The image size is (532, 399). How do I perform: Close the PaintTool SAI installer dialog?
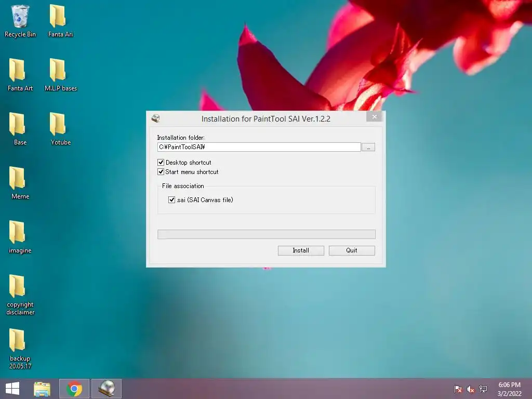click(x=374, y=117)
